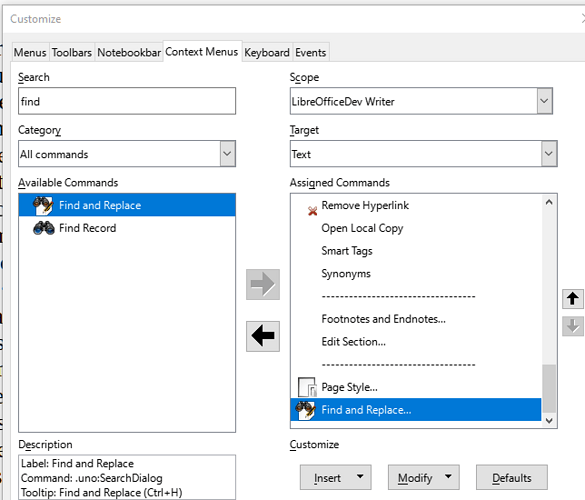Move the selected command up with the up arrow

pos(573,299)
